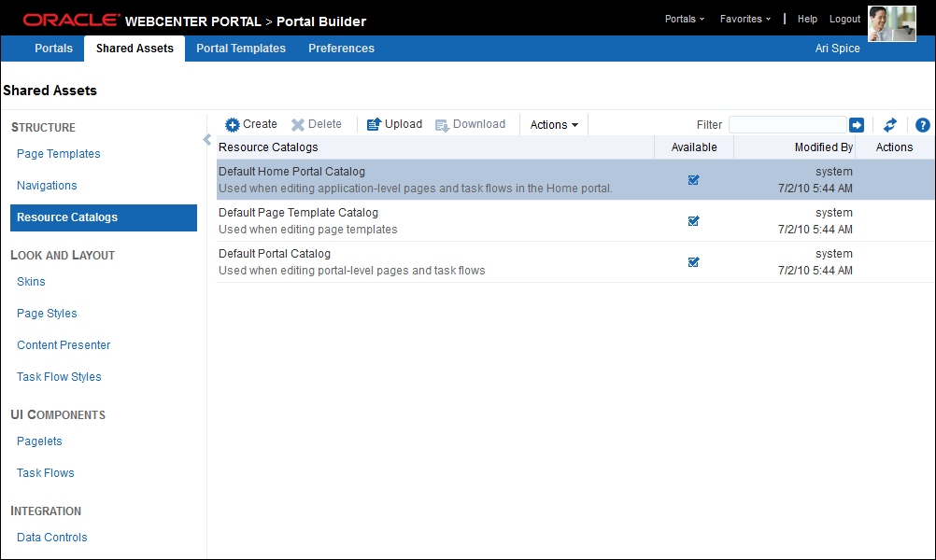Image resolution: width=936 pixels, height=560 pixels.
Task: Open Skins in sidebar
Action: (31, 282)
